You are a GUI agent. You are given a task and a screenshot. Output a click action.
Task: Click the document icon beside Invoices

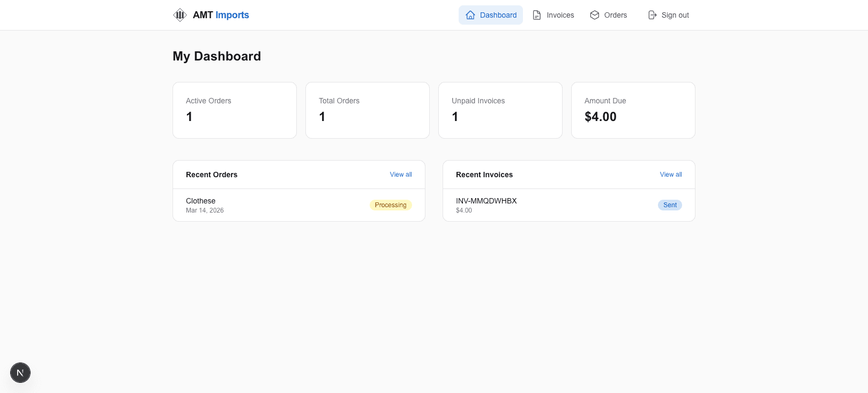click(x=537, y=15)
